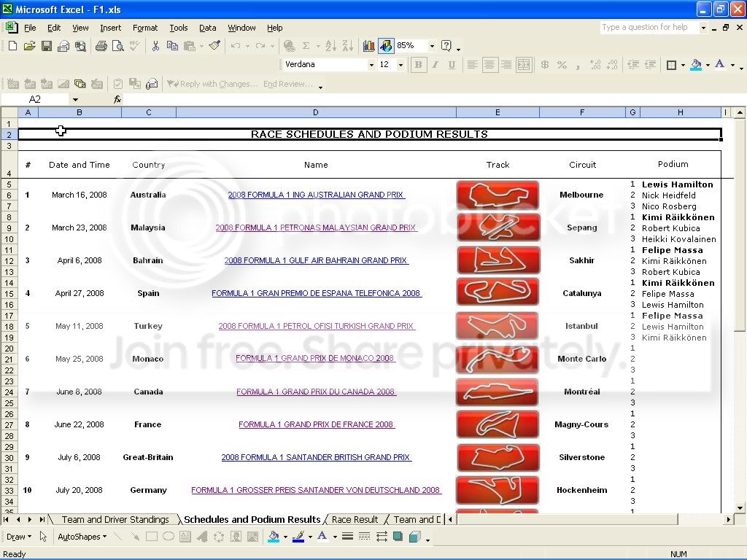
Task: Open the Insert menu
Action: pos(111,28)
